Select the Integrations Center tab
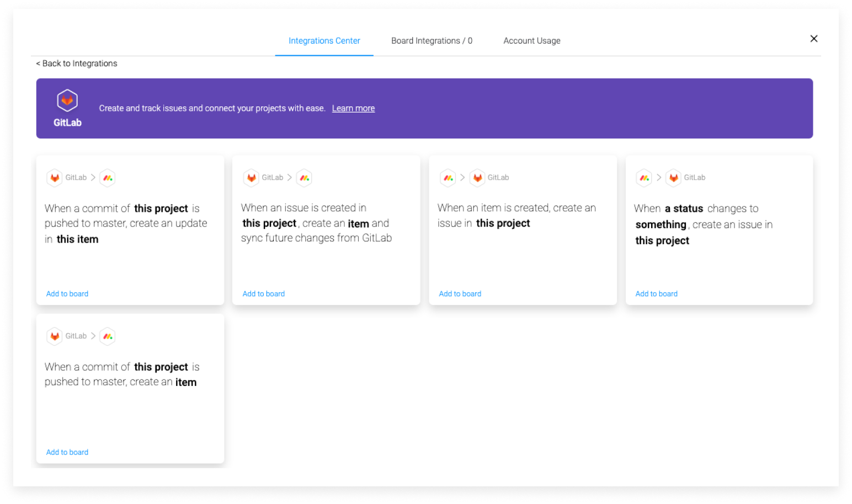This screenshot has height=504, width=852. coord(324,40)
